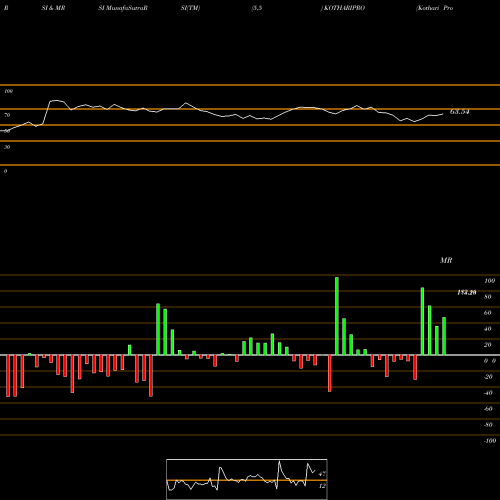Viewport: 500px width, 500px height.
Task: Click the tallest green bar in MR histogram
Action: click(337, 316)
